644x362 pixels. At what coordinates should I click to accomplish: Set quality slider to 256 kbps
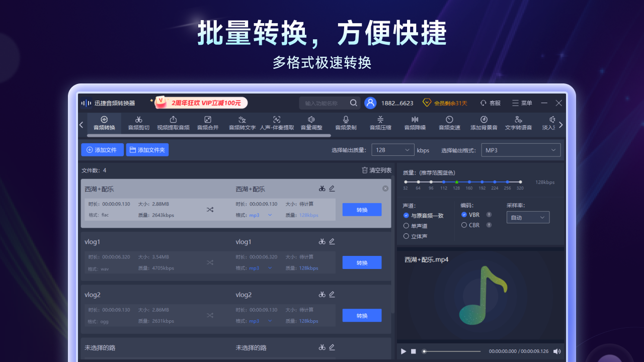coord(507,182)
